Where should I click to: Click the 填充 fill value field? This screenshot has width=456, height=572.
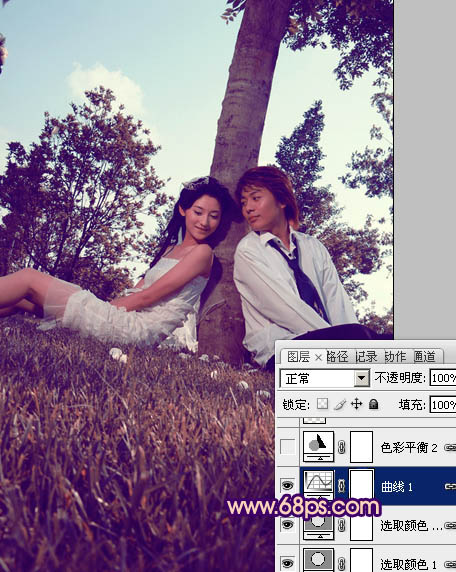[443, 405]
